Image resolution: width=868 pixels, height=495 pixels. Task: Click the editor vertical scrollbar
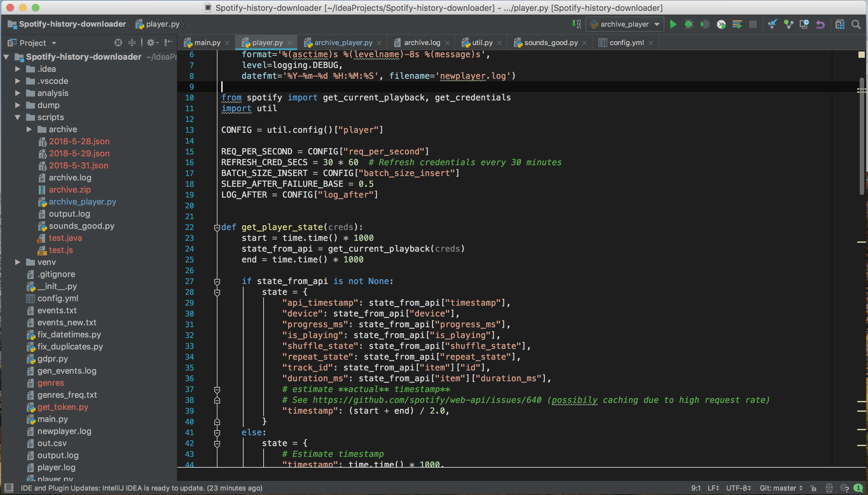click(x=862, y=136)
